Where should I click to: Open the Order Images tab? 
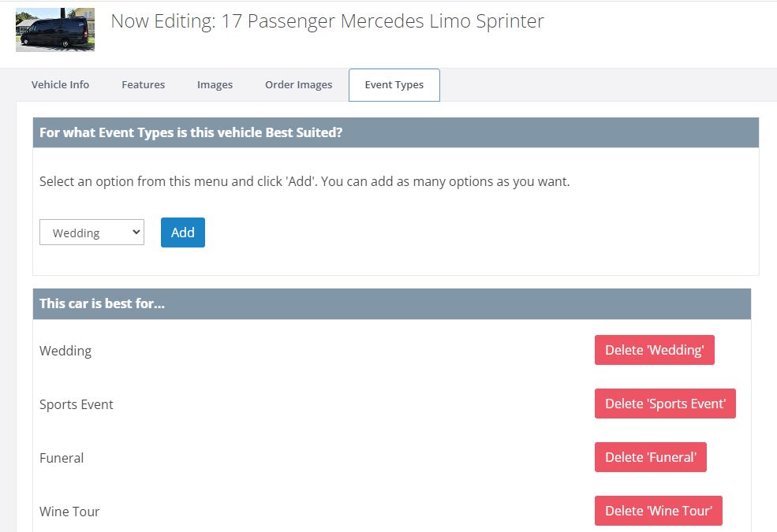298,84
